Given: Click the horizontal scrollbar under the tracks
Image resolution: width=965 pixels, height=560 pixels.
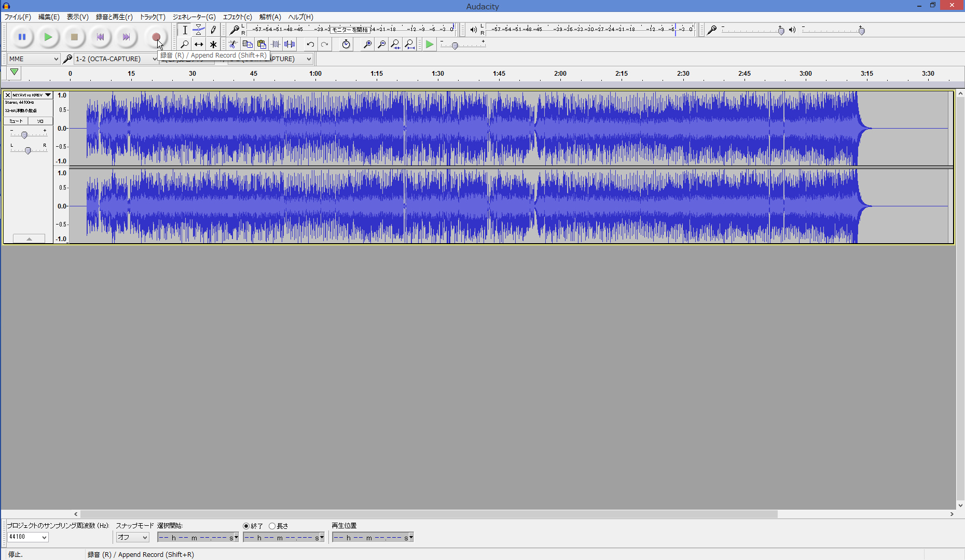Looking at the screenshot, I should (x=429, y=514).
